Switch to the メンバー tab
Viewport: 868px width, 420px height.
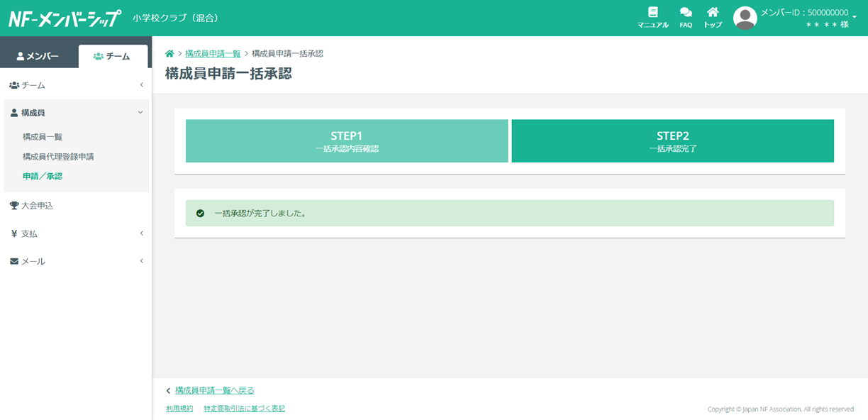38,56
